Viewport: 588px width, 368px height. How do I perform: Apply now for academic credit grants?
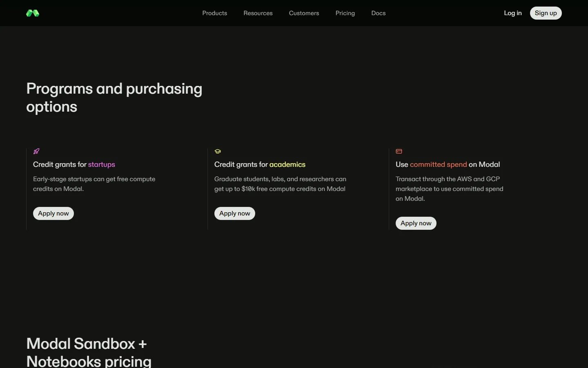235,213
